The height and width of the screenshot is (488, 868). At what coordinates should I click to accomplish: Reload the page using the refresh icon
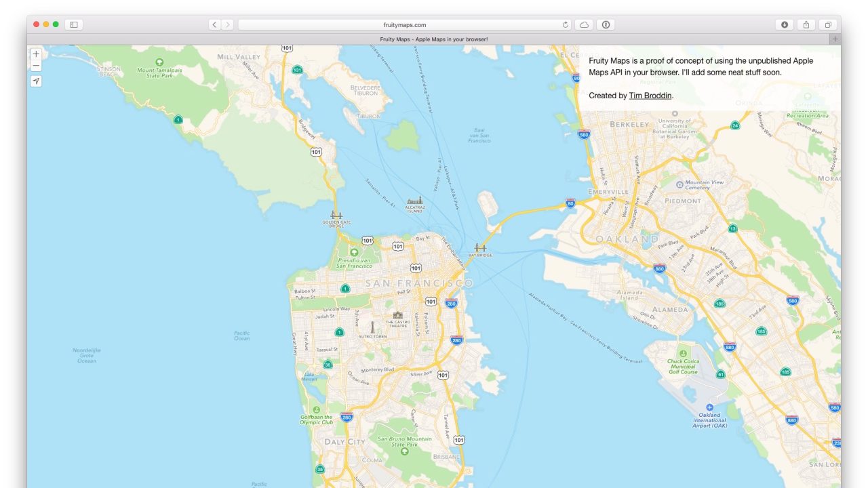pyautogui.click(x=565, y=24)
